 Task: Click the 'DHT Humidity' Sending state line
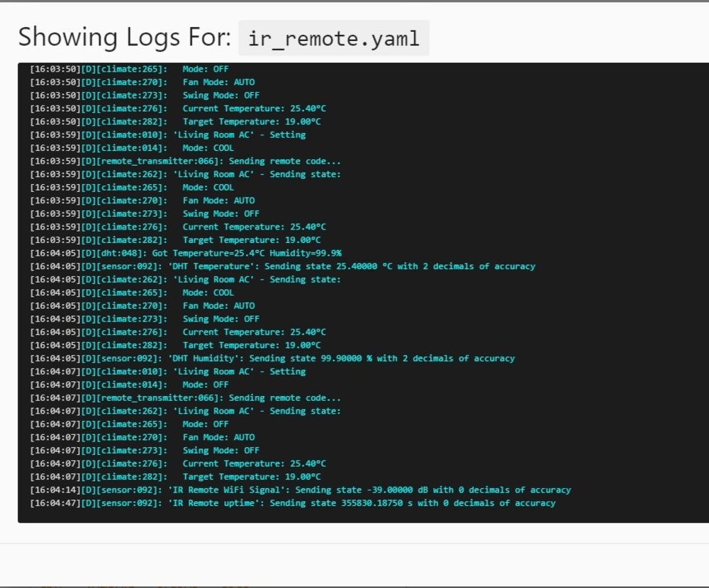coord(272,358)
